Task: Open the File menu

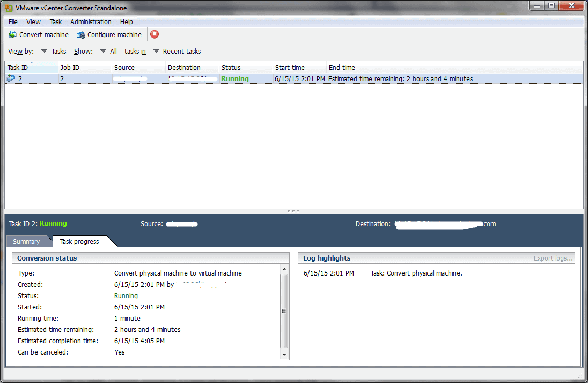Action: [13, 22]
